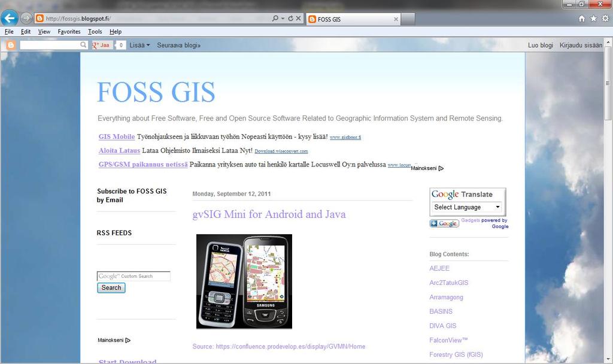613x364 pixels.
Task: Open the Select Language dropdown
Action: point(467,207)
